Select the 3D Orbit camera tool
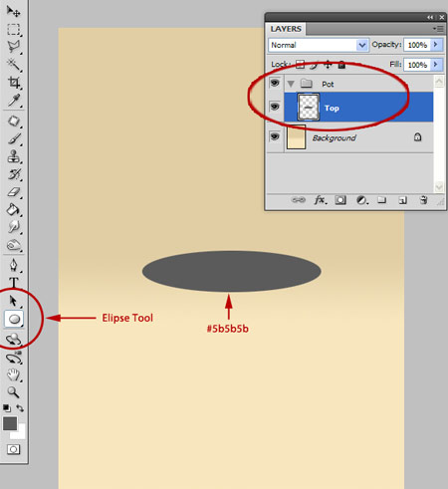Viewport: 448px width, 489px height. tap(13, 358)
